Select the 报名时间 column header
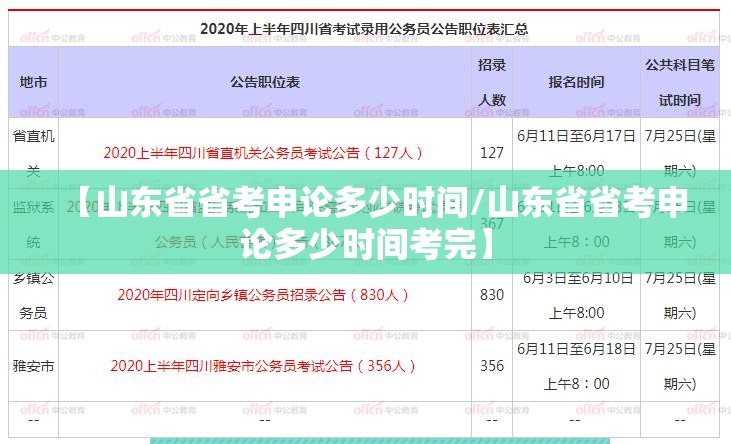731x444 pixels. [x=576, y=82]
